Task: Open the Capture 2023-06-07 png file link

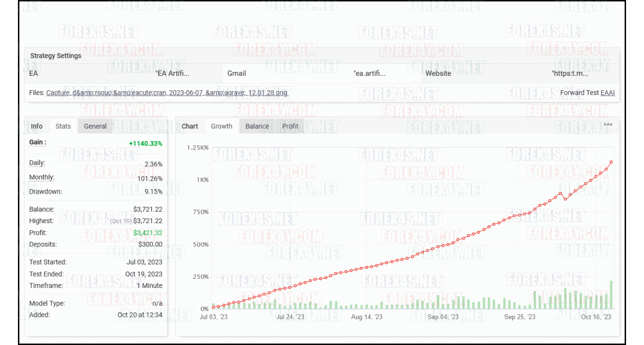Action: pyautogui.click(x=167, y=92)
